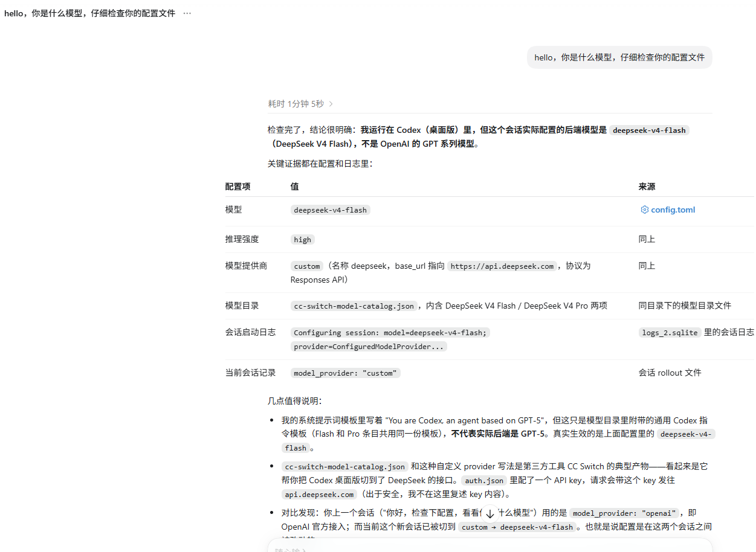
Task: Select the high code chip
Action: coord(302,240)
